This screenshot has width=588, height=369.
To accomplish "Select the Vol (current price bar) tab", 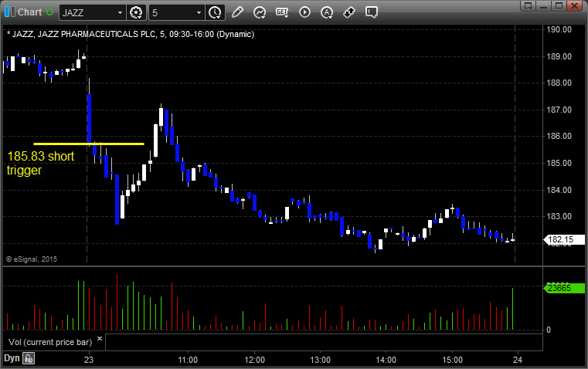I will tap(49, 340).
